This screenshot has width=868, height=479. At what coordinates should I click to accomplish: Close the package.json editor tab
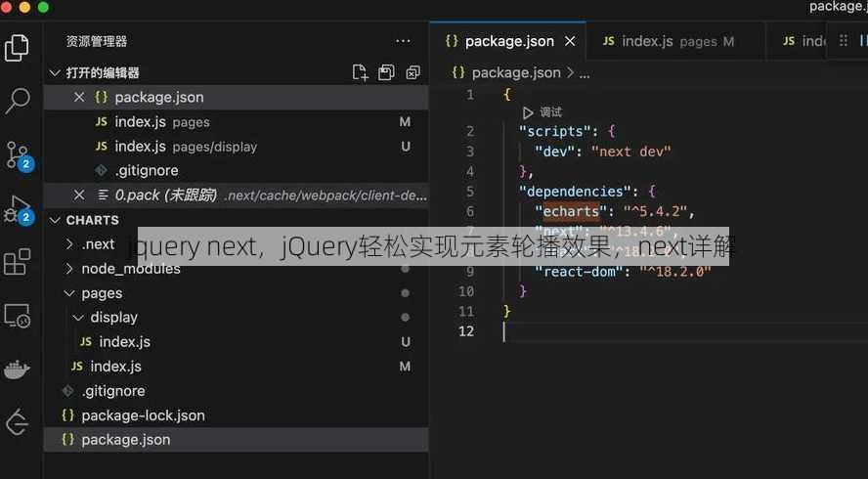570,41
